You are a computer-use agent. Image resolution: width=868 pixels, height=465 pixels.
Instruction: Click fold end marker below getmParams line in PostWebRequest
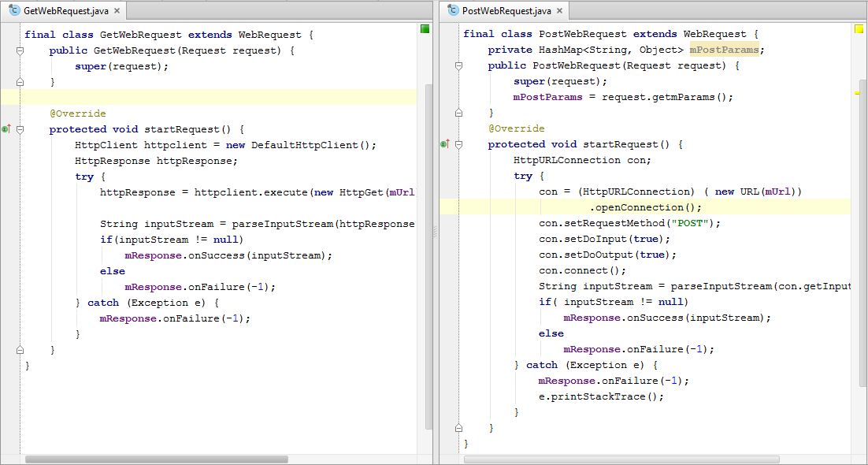[458, 113]
